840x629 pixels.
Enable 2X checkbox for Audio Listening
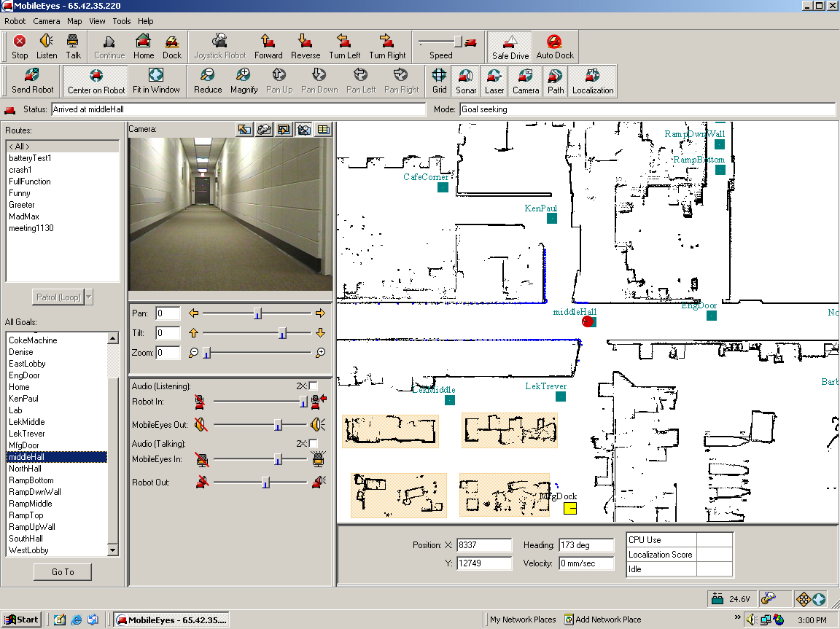(x=314, y=386)
